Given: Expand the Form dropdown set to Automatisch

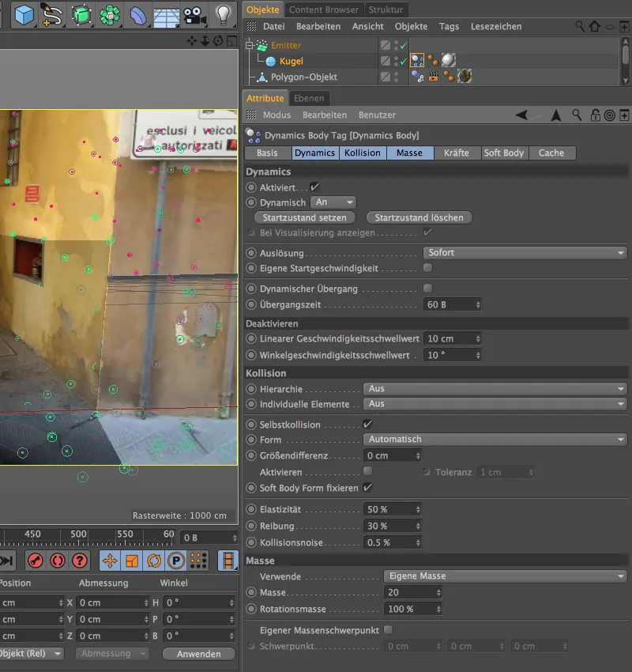Looking at the screenshot, I should [495, 440].
